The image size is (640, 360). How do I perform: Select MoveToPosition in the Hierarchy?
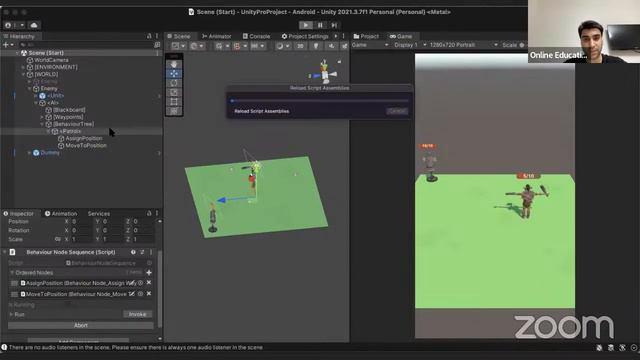[x=86, y=145]
